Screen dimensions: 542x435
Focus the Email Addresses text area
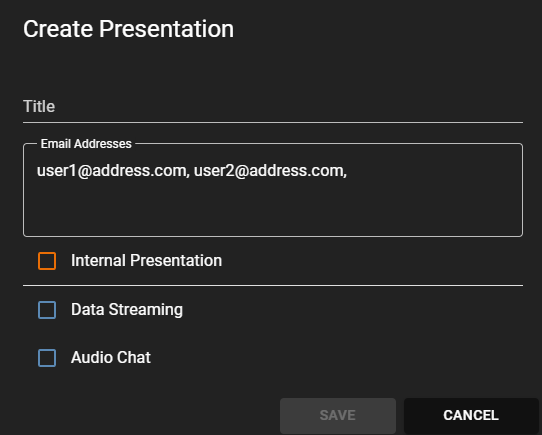273,190
